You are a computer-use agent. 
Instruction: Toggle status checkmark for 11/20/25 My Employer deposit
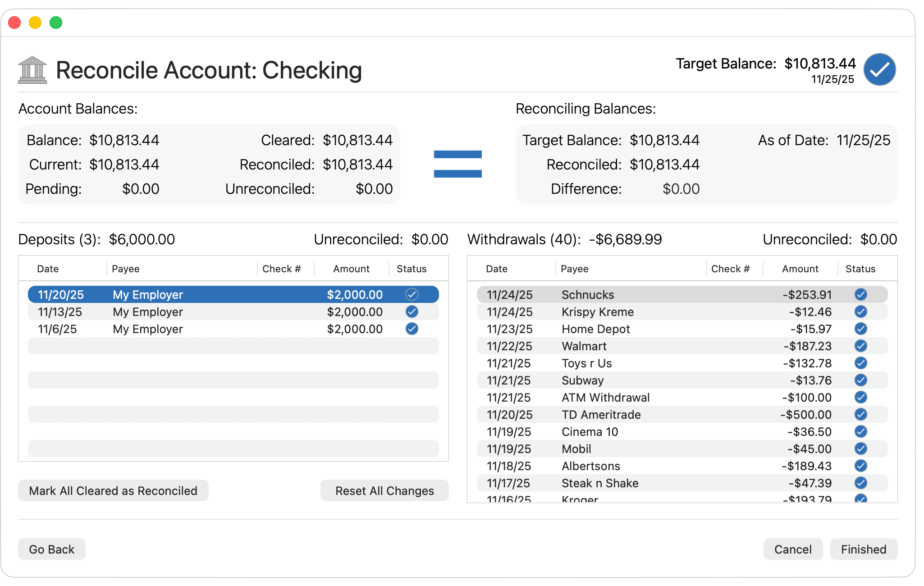click(412, 294)
